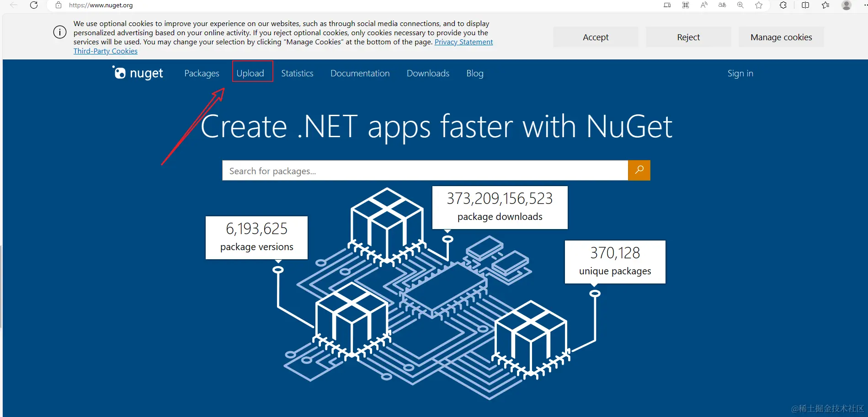Open the browser profile avatar
The height and width of the screenshot is (417, 868).
click(x=847, y=5)
